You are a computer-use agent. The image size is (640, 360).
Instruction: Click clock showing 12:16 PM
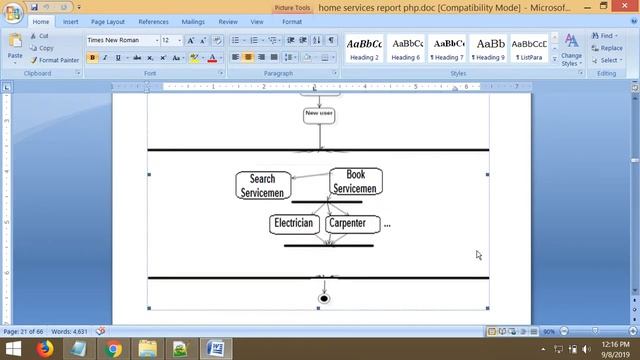click(616, 344)
